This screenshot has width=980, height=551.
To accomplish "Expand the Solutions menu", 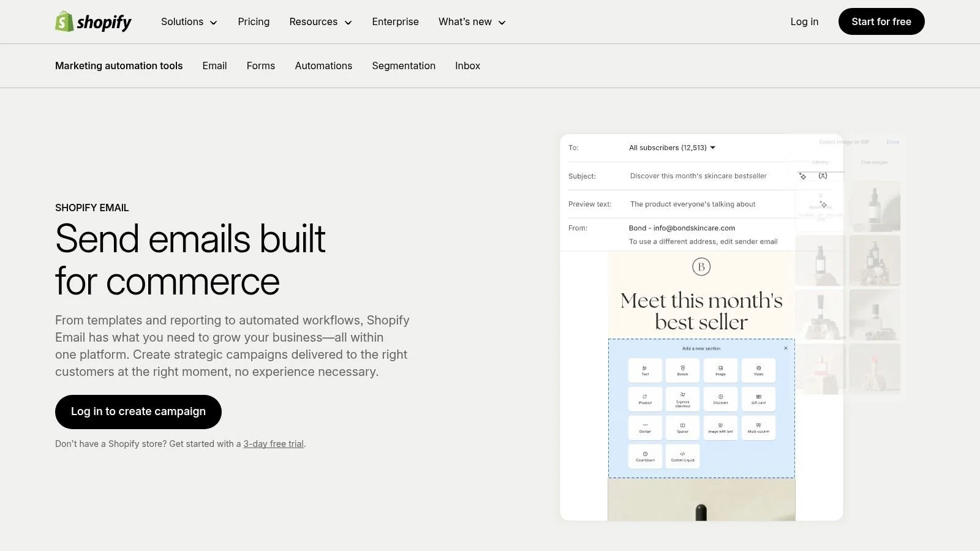I will point(189,22).
